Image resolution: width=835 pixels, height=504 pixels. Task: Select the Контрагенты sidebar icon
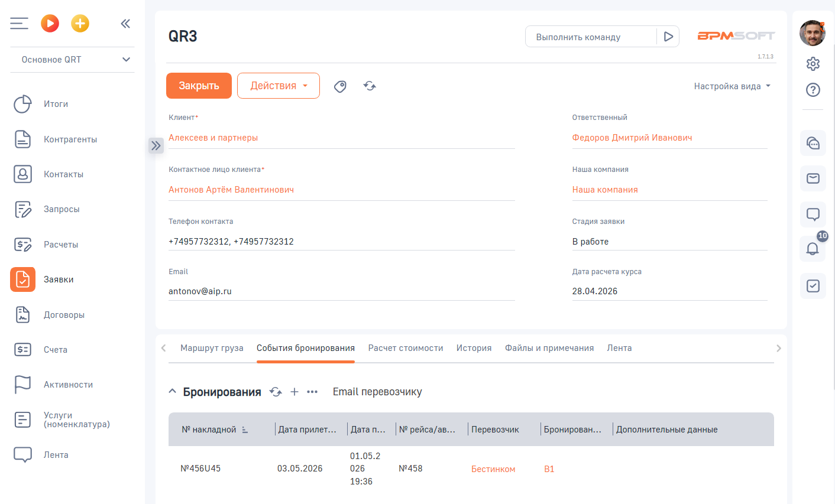tap(22, 139)
